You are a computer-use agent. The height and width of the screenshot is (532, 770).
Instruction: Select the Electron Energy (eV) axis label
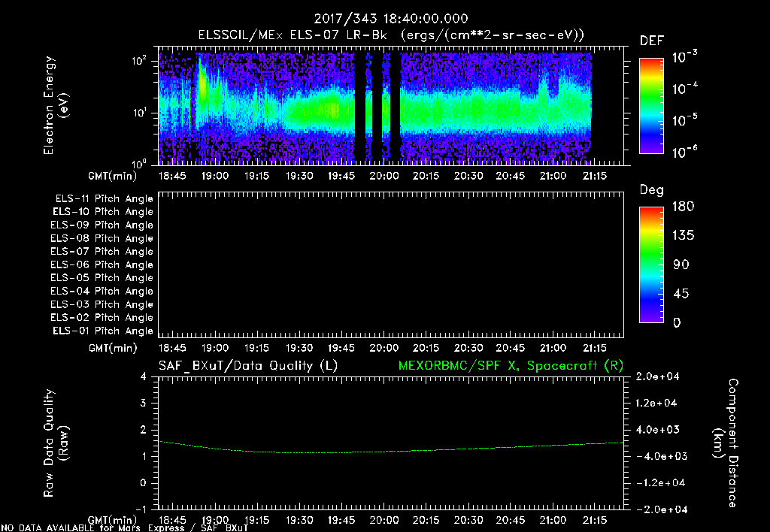56,105
